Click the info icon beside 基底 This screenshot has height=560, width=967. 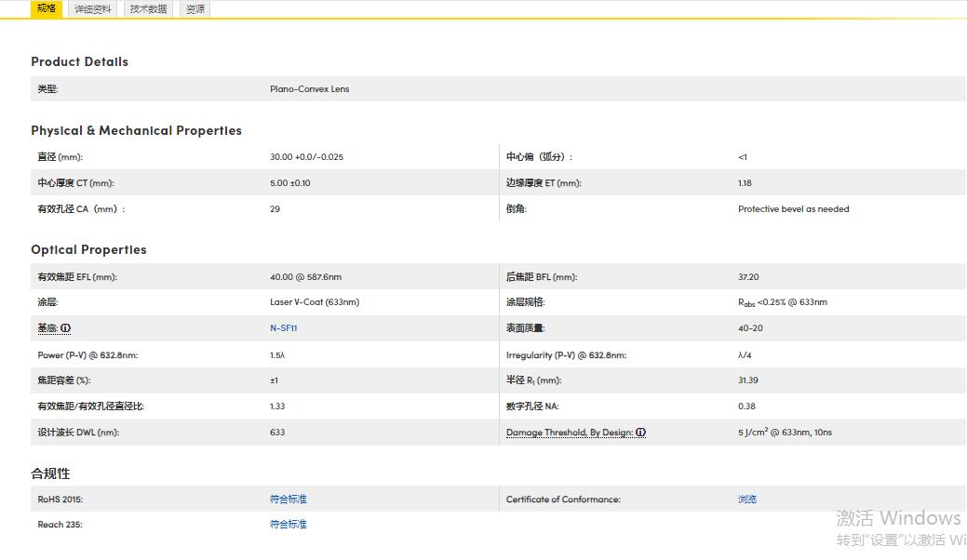66,328
